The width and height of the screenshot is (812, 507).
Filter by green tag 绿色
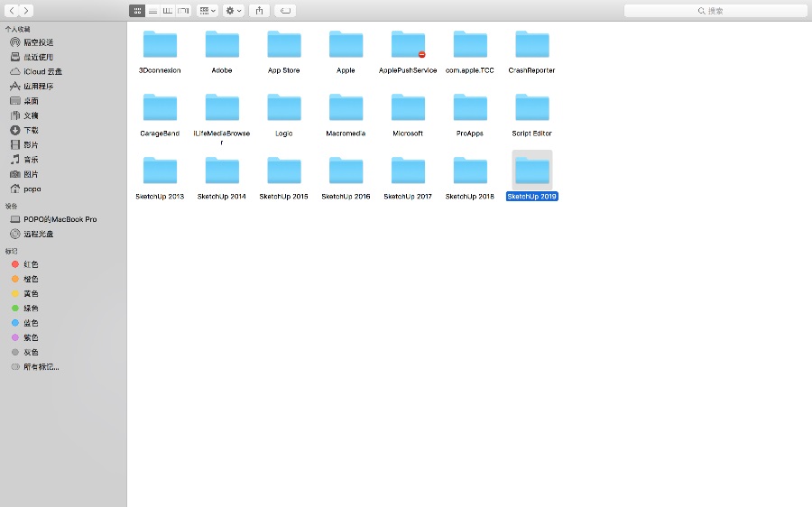pos(25,309)
